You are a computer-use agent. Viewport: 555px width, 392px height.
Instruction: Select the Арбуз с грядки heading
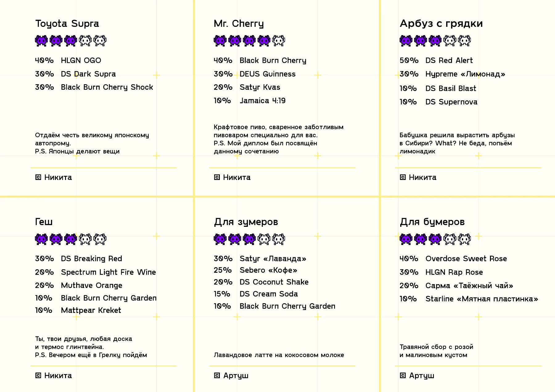(x=441, y=24)
